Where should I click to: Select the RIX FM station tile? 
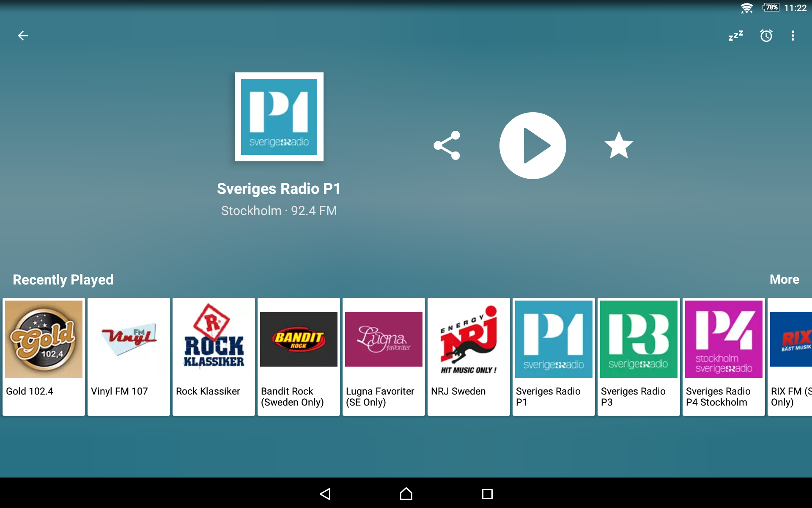point(790,356)
